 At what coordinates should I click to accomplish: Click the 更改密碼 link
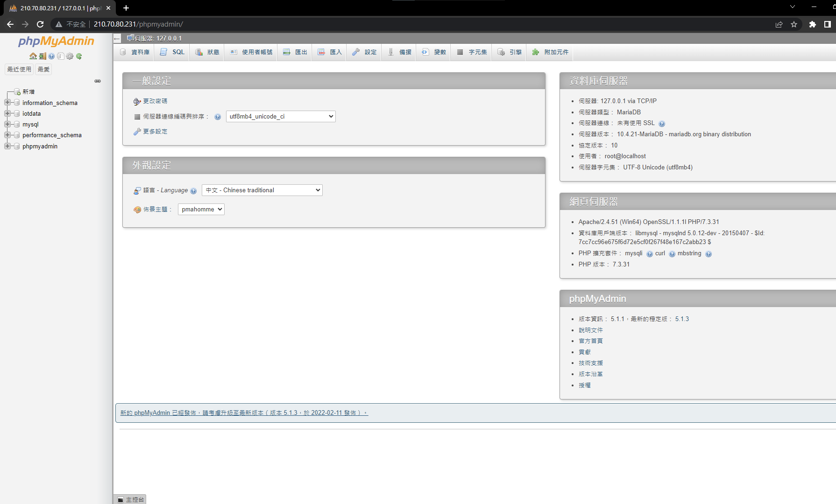(x=155, y=101)
